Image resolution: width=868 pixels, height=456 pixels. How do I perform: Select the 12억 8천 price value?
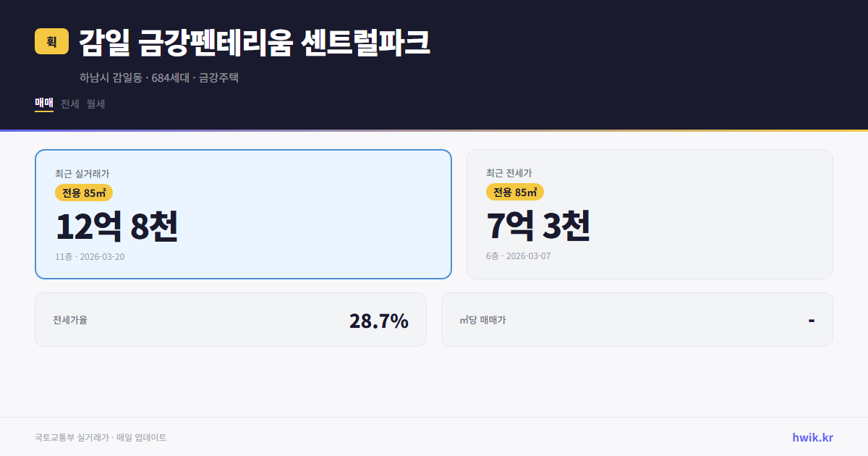117,228
